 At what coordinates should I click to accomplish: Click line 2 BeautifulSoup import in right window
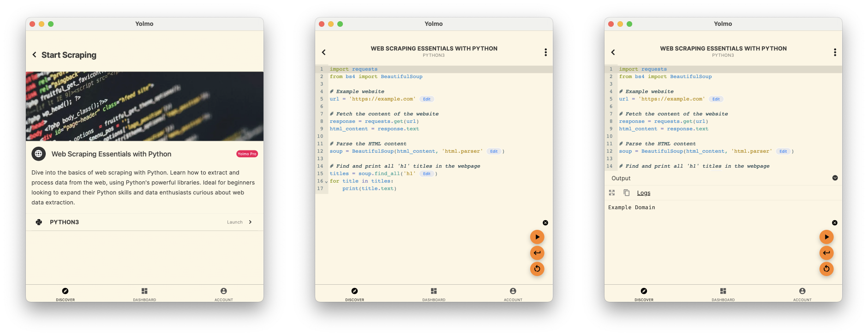pos(665,77)
